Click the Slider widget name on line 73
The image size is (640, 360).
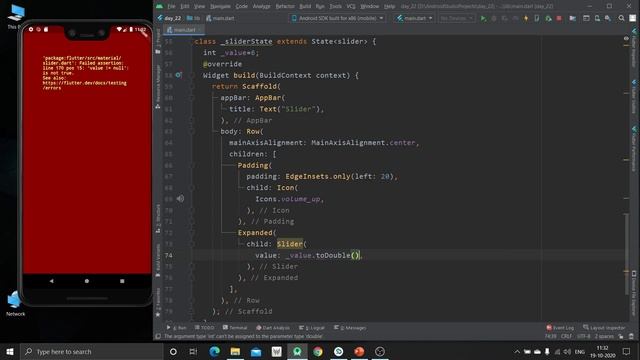click(x=289, y=244)
